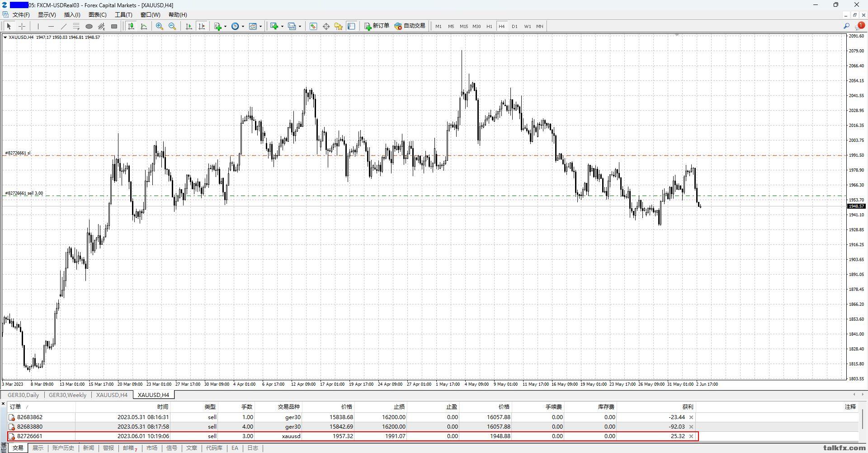868x453 pixels.
Task: Set timeframe to D1
Action: pyautogui.click(x=514, y=26)
